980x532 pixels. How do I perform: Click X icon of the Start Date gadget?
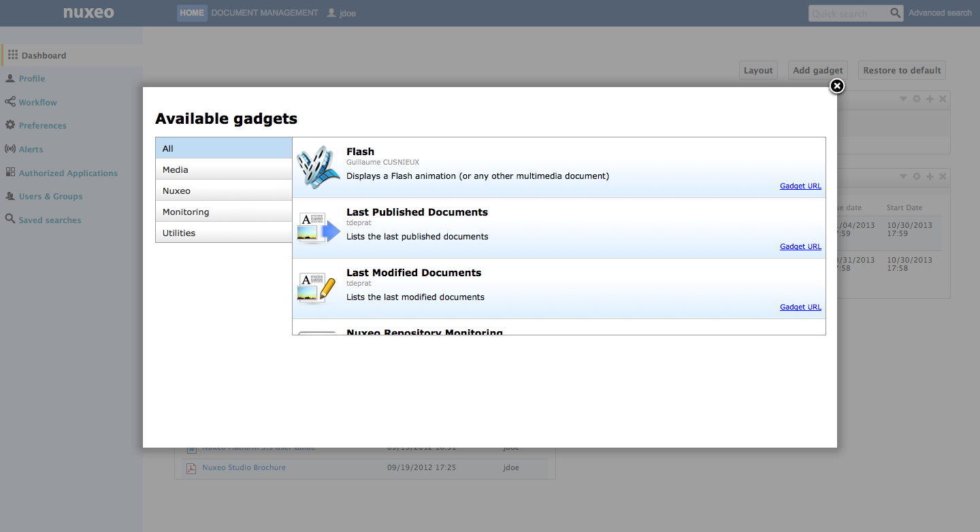(x=943, y=176)
